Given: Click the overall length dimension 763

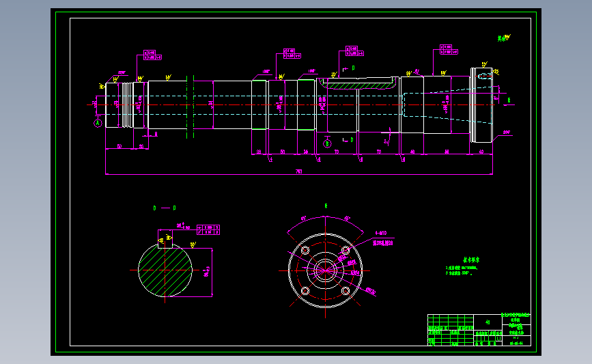Looking at the screenshot, I should point(298,171).
